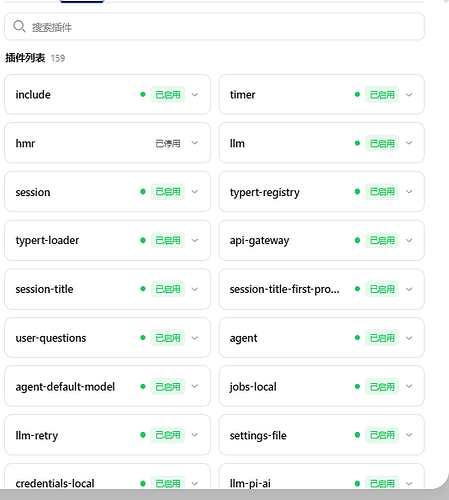Click the search magnifier icon
The height and width of the screenshot is (500, 449).
19,26
